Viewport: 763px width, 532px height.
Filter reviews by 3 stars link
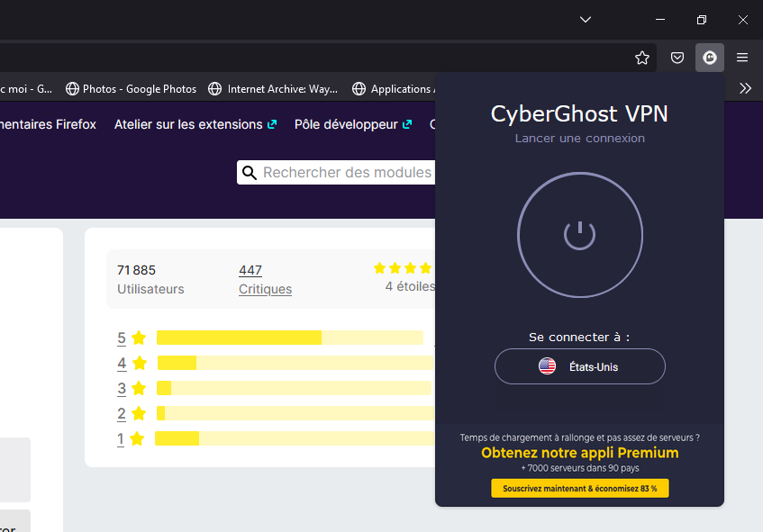point(122,388)
